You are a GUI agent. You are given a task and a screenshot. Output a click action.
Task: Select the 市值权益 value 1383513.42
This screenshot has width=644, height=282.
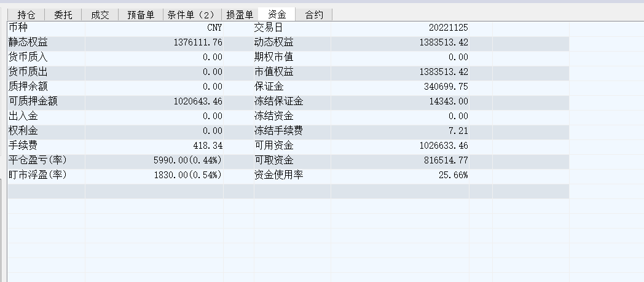point(444,72)
